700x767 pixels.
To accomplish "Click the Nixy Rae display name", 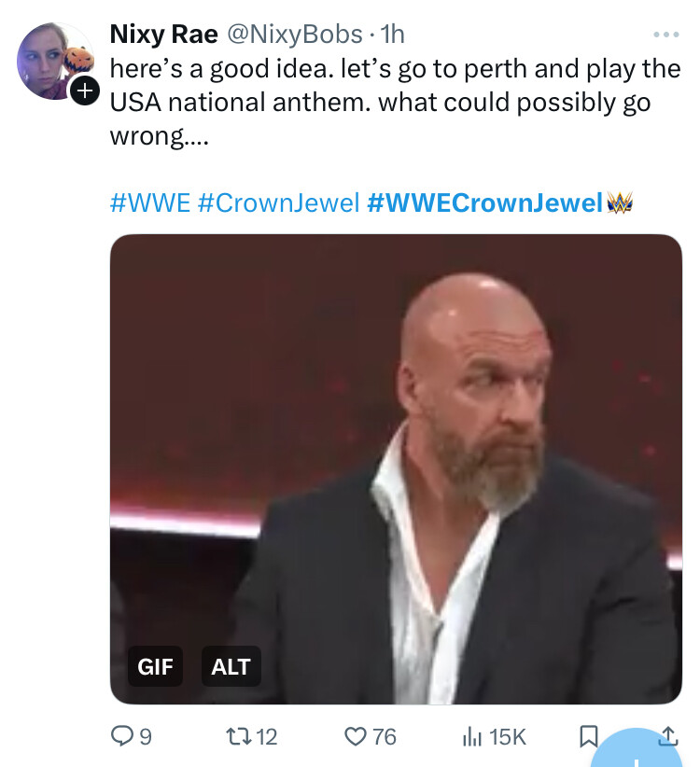I will coord(164,35).
